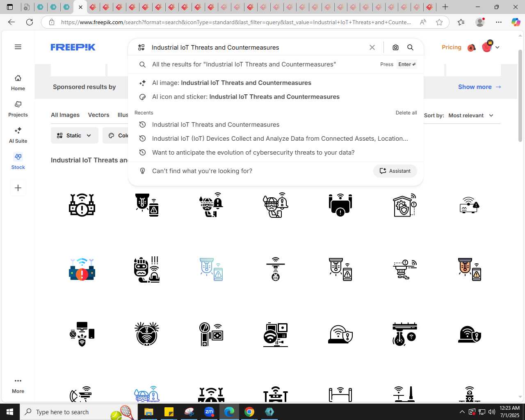Open Copilot in Edge toolbar
Image resolution: width=525 pixels, height=420 pixels.
pos(516,22)
